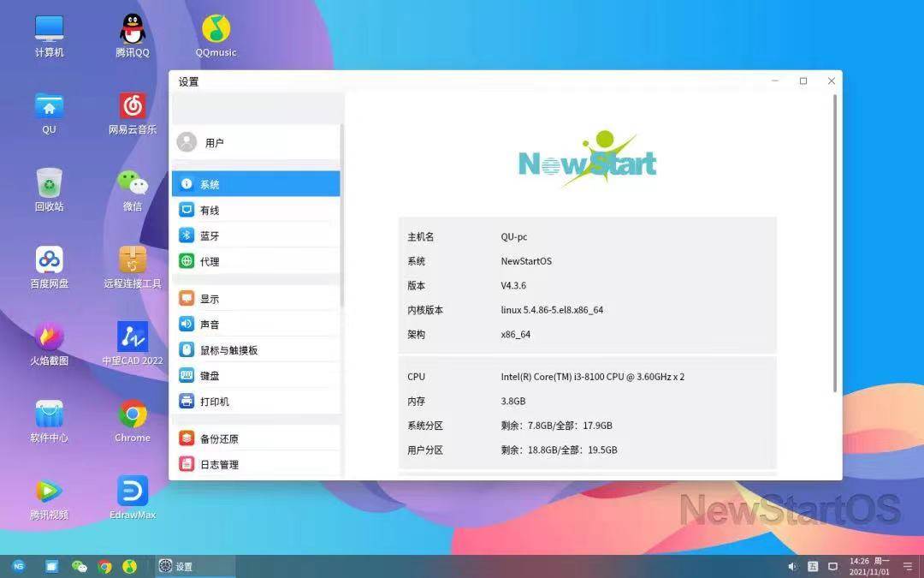Close the 设置 window
This screenshot has width=924, height=578.
pos(832,80)
